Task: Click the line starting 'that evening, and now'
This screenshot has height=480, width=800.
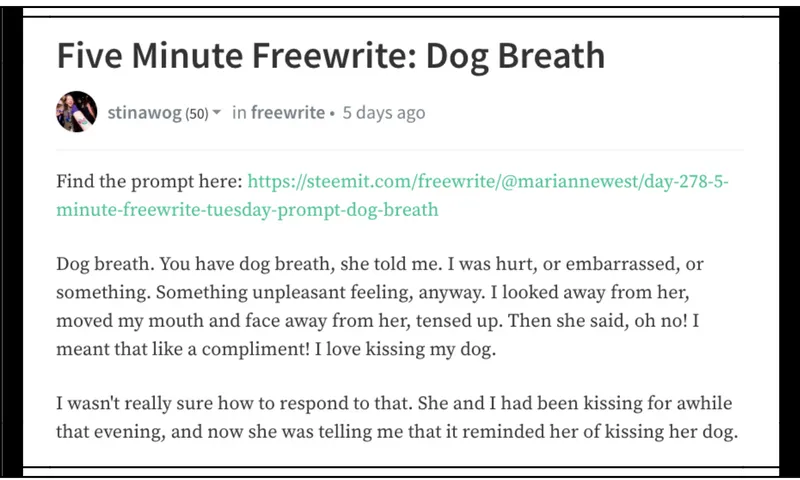Action: pos(397,432)
